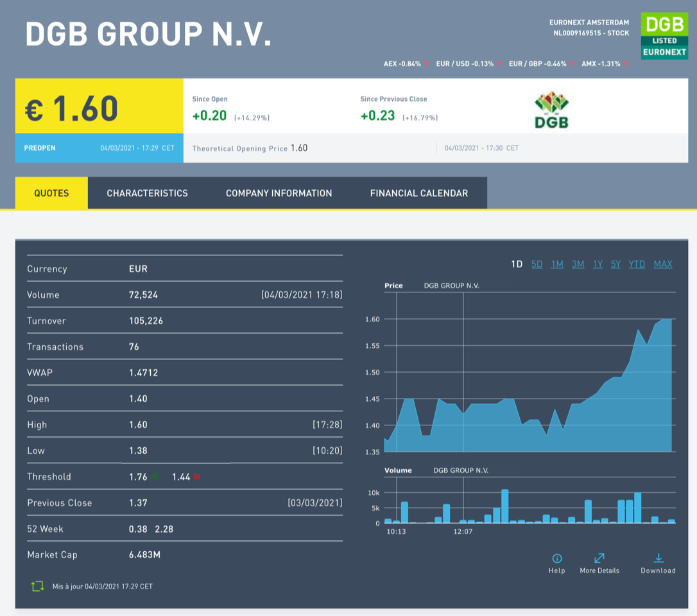Select the 1D chart range
The image size is (697, 616).
[x=517, y=264]
